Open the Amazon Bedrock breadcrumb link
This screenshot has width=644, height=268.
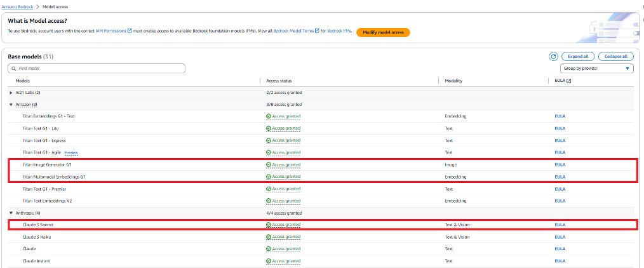(17, 7)
